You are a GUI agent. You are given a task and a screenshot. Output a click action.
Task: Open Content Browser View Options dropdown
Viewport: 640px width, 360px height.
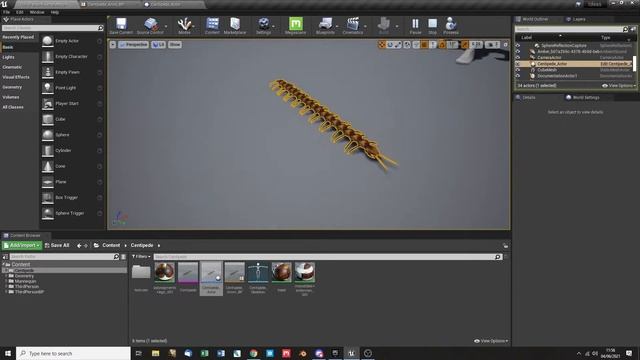coord(491,341)
